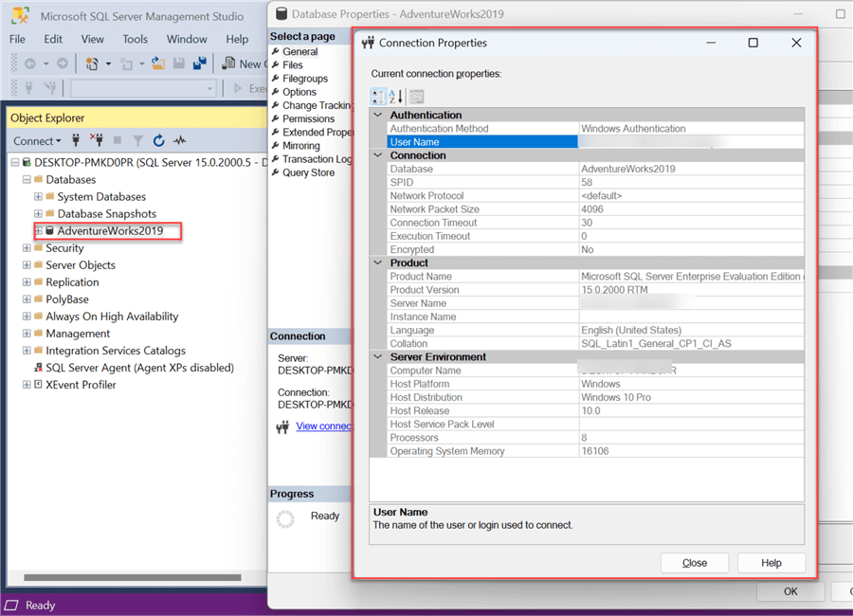The height and width of the screenshot is (616, 853).
Task: Click OK in the Database Properties dialog
Action: click(x=790, y=591)
